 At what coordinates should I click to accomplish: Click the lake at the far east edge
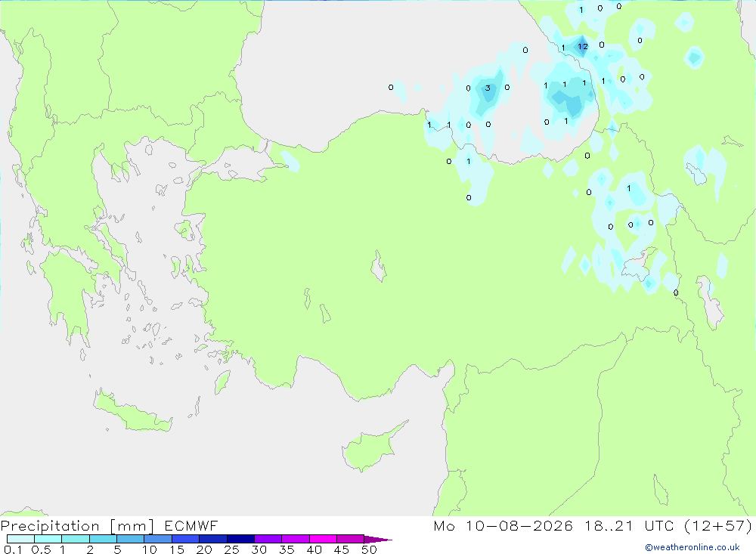click(x=710, y=302)
